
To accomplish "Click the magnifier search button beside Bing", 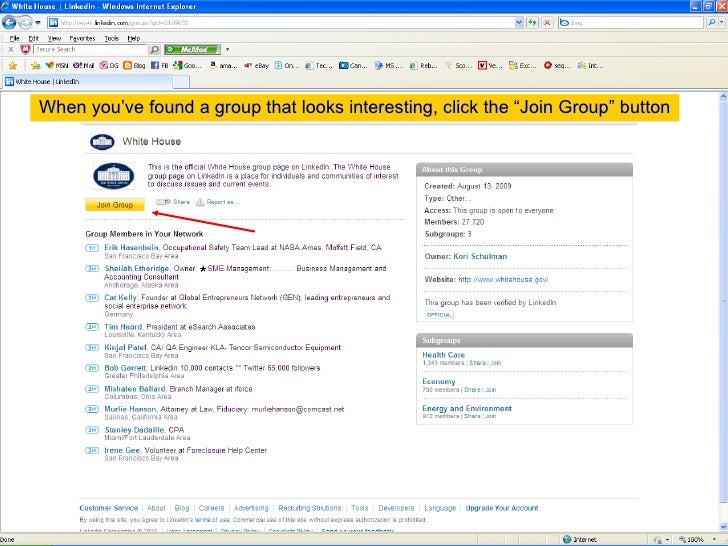I will [712, 22].
